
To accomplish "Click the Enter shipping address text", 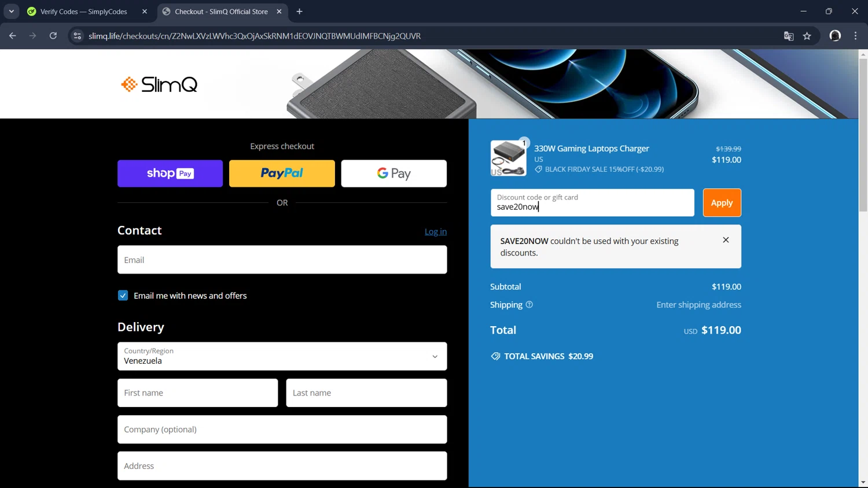I will pyautogui.click(x=698, y=305).
